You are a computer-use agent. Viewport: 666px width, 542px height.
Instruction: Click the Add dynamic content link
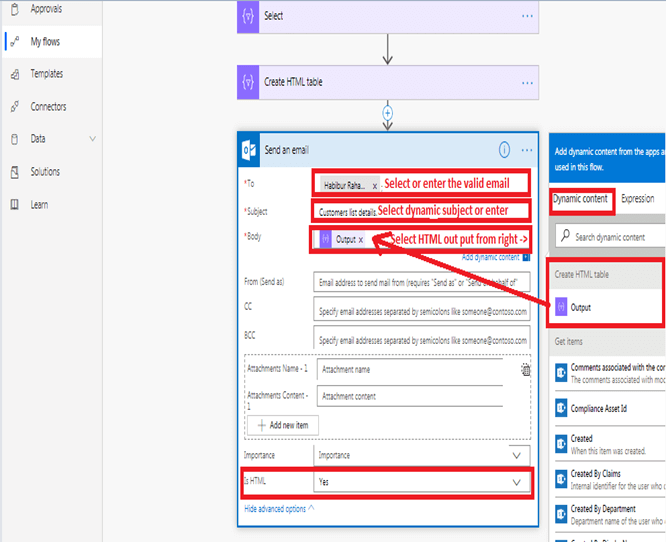click(490, 257)
